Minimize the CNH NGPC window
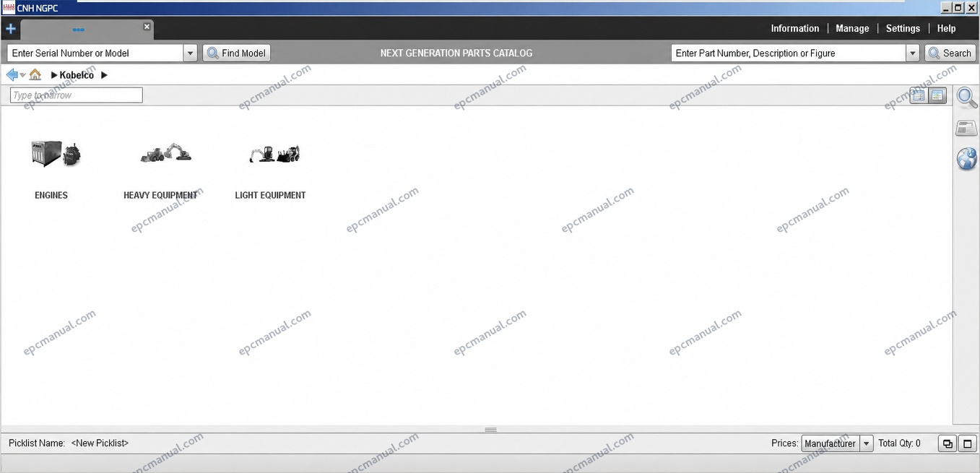 tap(946, 8)
